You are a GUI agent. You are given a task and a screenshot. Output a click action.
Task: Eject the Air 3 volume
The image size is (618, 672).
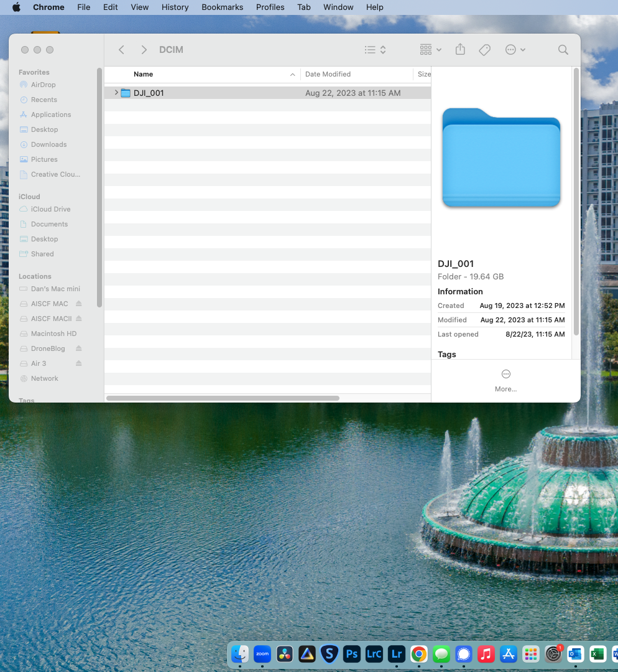pyautogui.click(x=79, y=363)
